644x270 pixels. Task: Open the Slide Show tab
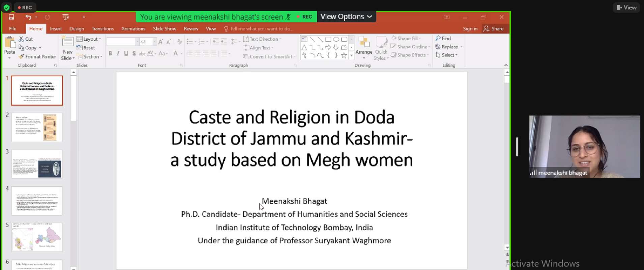[164, 29]
